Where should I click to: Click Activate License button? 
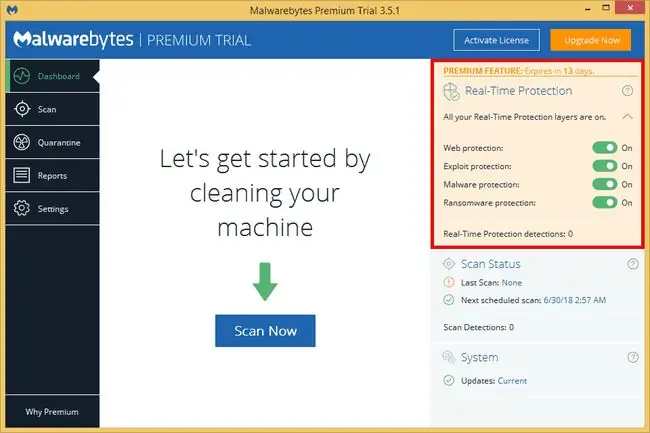click(496, 40)
